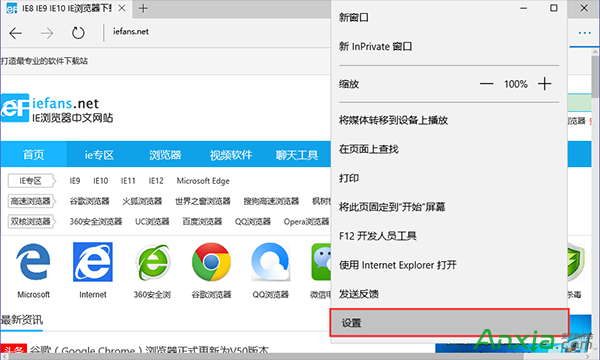
Task: Open the IE9 link
Action: tap(75, 181)
